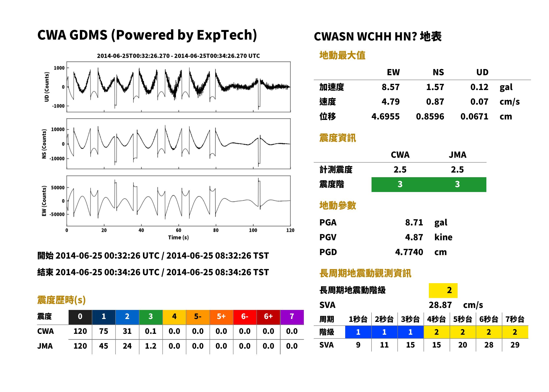This screenshot has width=549, height=392.
Task: Click the SVA value 28.87
Action: (440, 305)
